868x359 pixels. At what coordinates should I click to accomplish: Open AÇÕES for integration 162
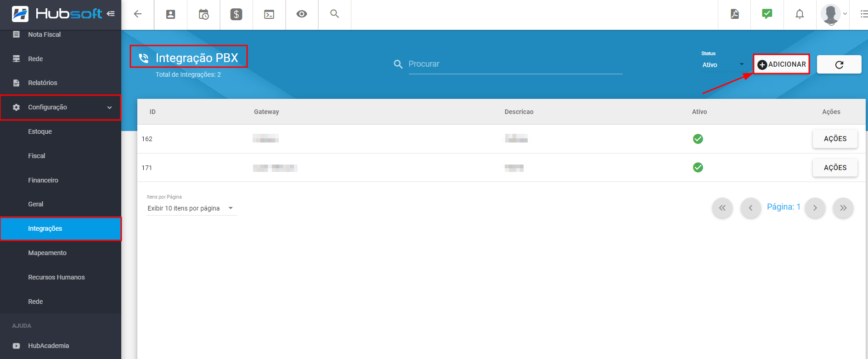pos(835,139)
